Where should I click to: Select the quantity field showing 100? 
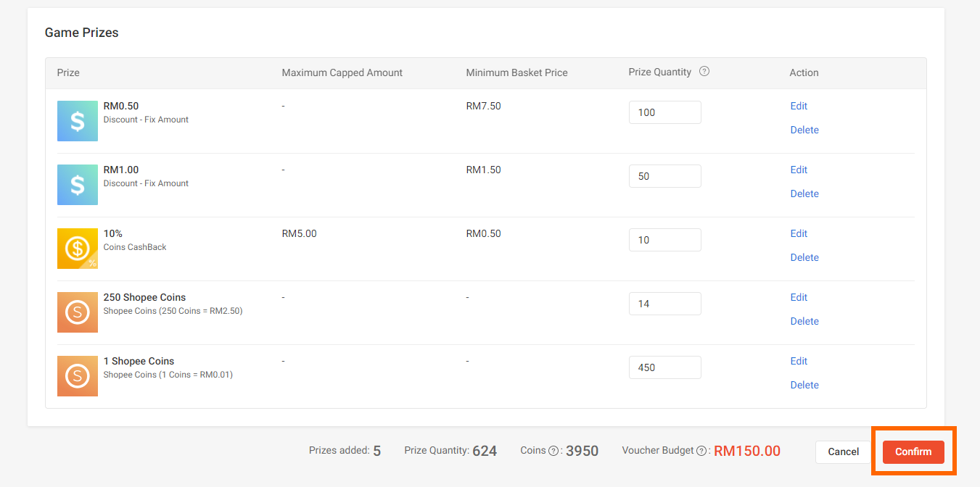point(664,112)
